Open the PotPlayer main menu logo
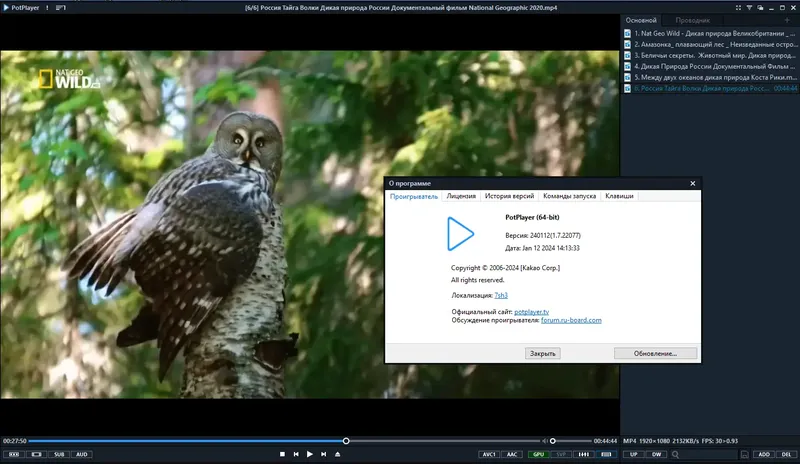This screenshot has height=464, width=800. coord(21,8)
